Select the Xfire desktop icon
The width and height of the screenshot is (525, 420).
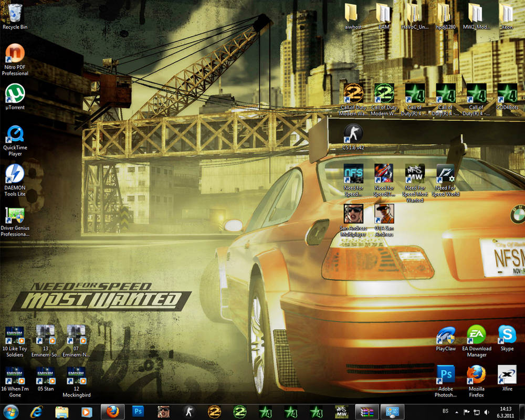pyautogui.click(x=507, y=374)
